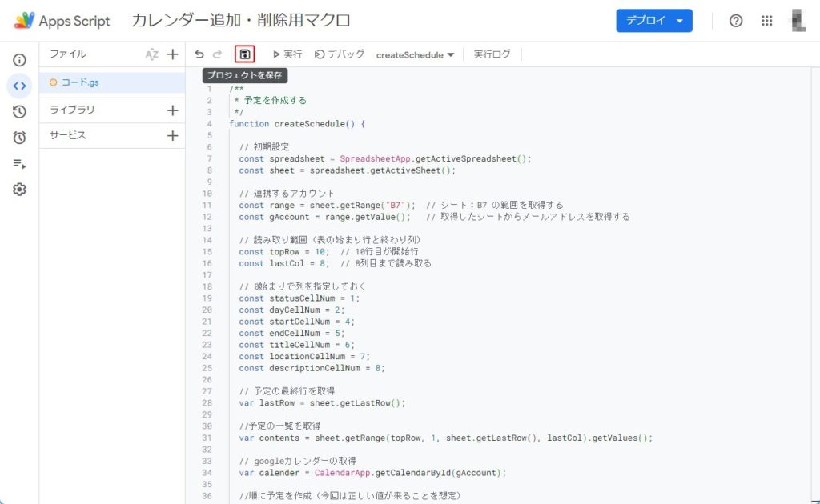Open the help question mark icon

pos(736,21)
